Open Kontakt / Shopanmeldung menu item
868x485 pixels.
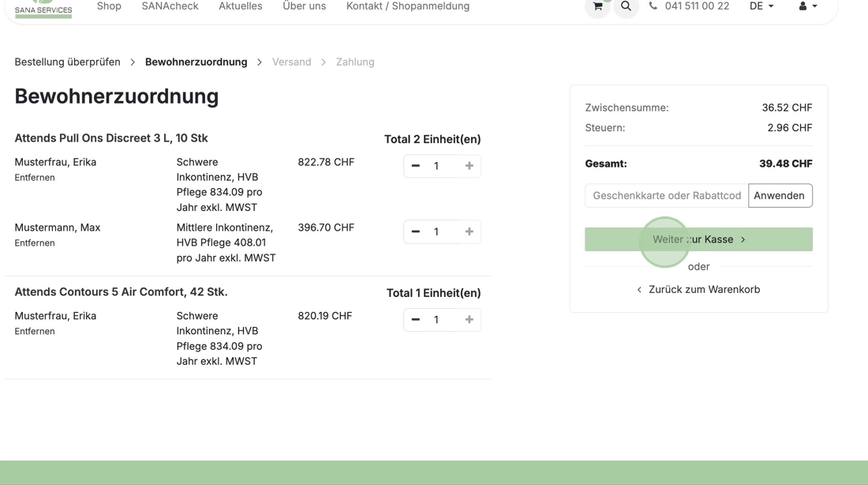click(x=408, y=6)
